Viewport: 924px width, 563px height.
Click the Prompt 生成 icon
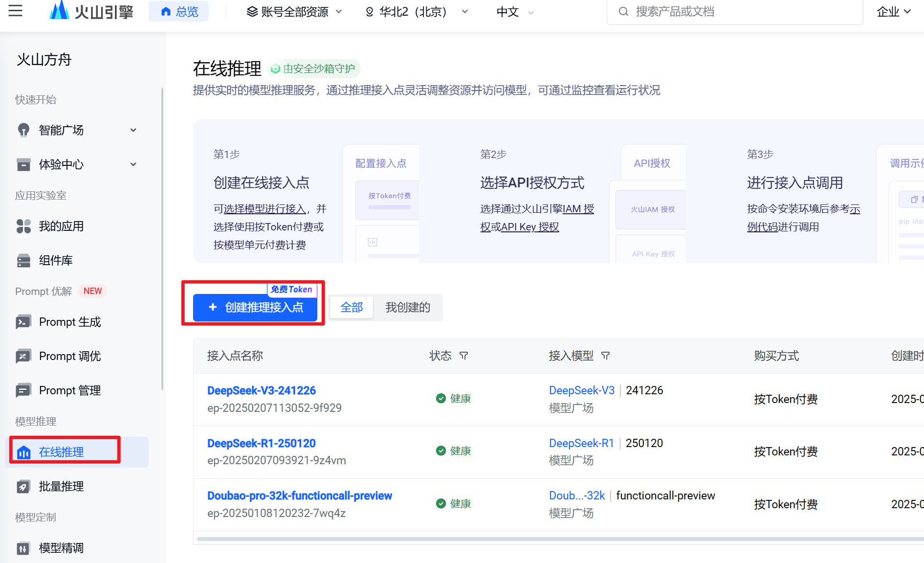pos(23,322)
